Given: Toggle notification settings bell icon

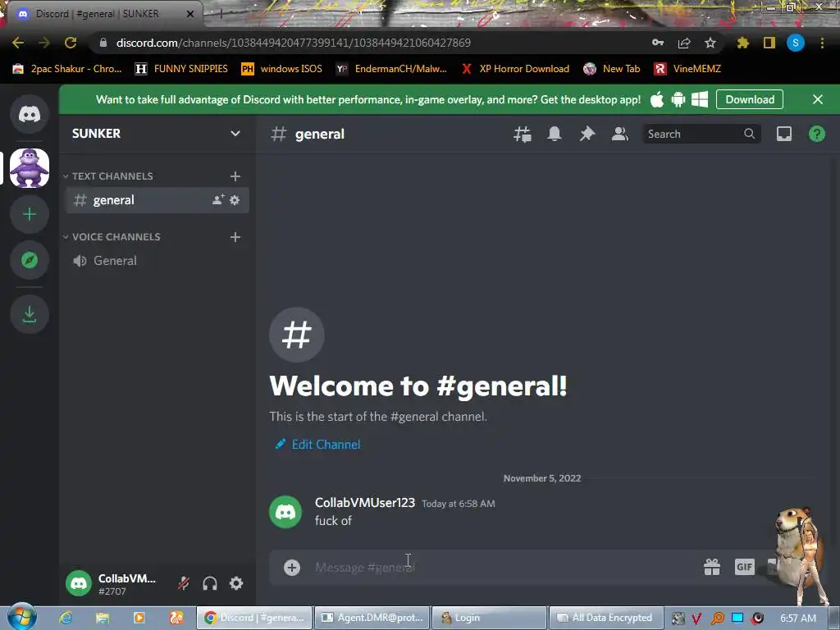Looking at the screenshot, I should 555,134.
